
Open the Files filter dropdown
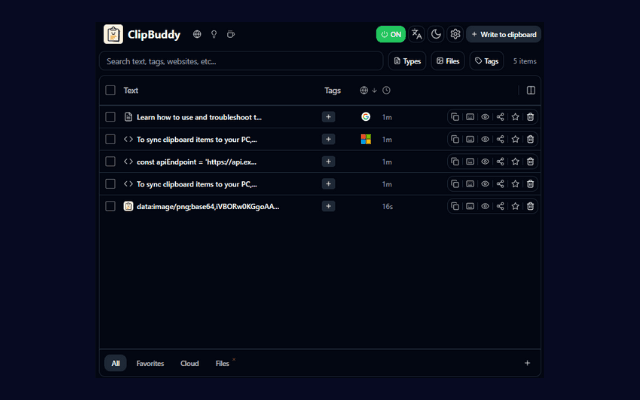[448, 61]
